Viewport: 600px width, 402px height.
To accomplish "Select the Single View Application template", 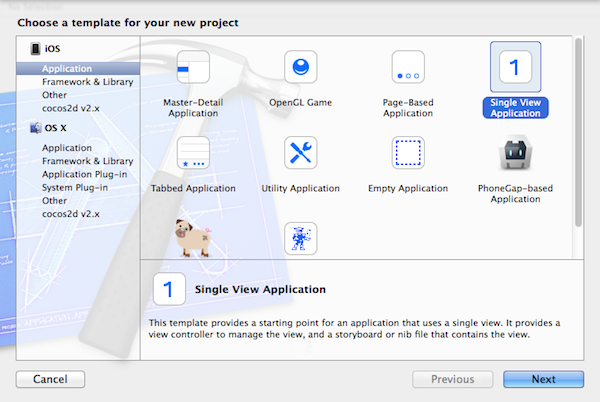I will tap(515, 71).
